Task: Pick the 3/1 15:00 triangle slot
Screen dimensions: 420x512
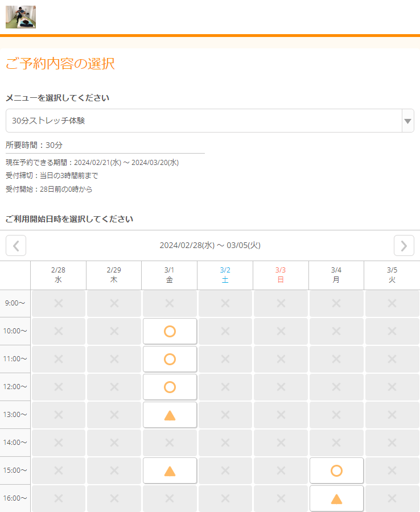Action: tap(170, 470)
